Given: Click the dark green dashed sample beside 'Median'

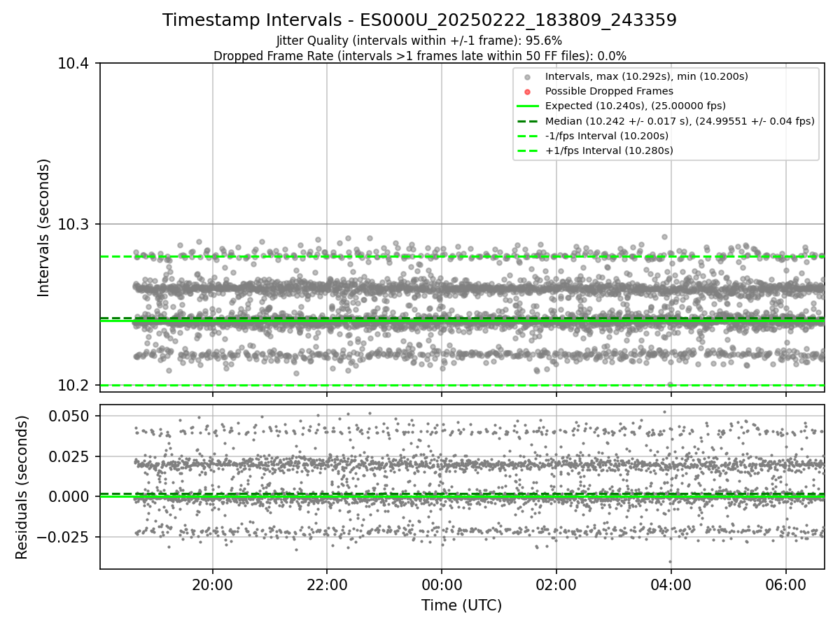Looking at the screenshot, I should tap(528, 121).
